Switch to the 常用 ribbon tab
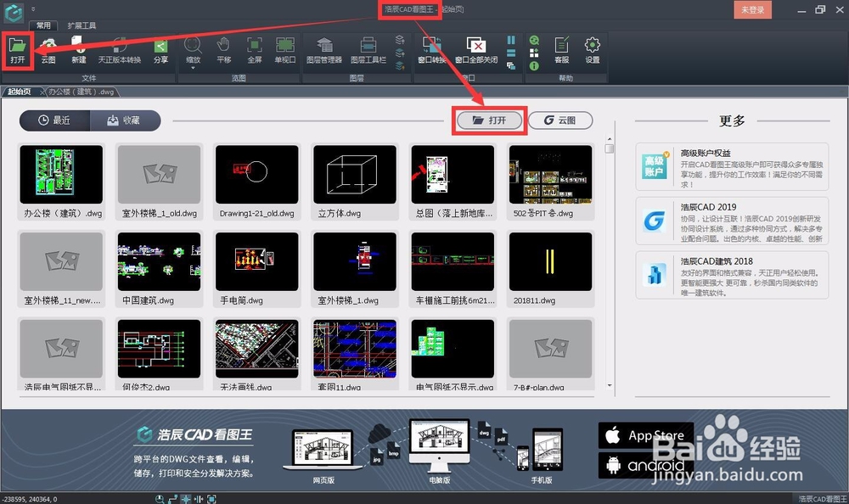Image resolution: width=849 pixels, height=504 pixels. coord(43,25)
